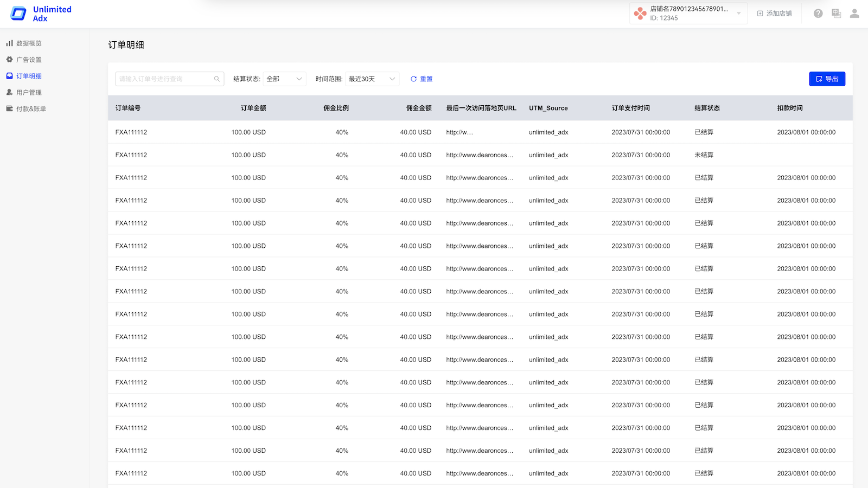Click the 数据概览 bar chart icon

[9, 43]
